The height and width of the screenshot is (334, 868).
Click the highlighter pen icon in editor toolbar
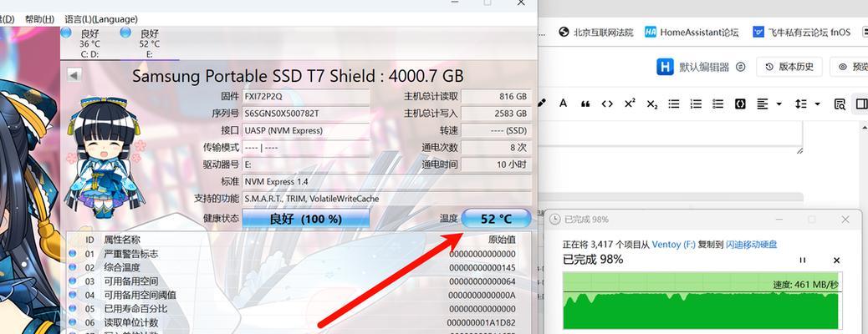coord(541,104)
